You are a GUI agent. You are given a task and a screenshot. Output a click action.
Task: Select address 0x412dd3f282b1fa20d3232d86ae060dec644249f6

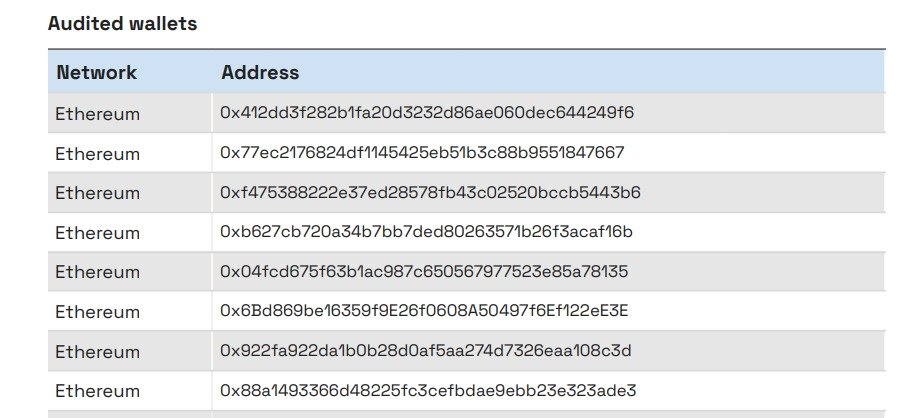[427, 113]
